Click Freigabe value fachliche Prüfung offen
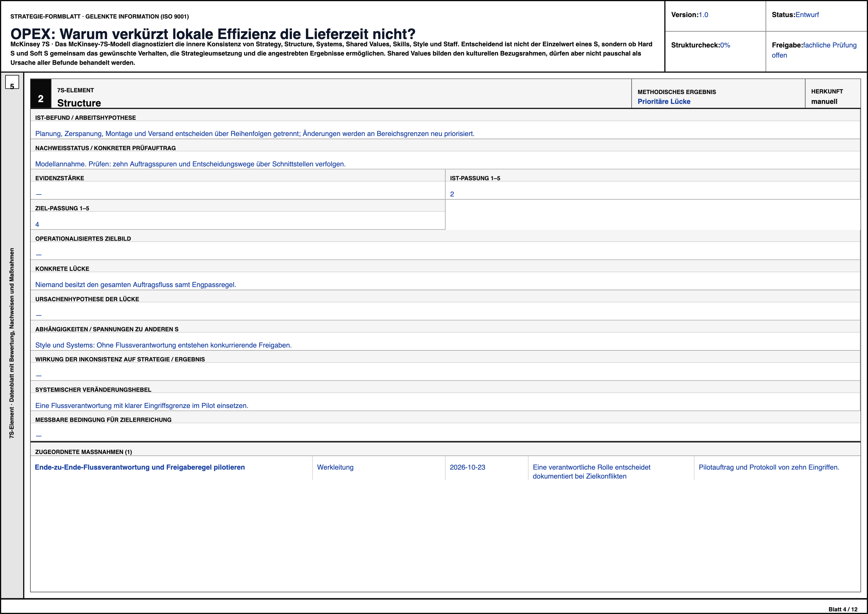The width and height of the screenshot is (868, 614). click(814, 50)
